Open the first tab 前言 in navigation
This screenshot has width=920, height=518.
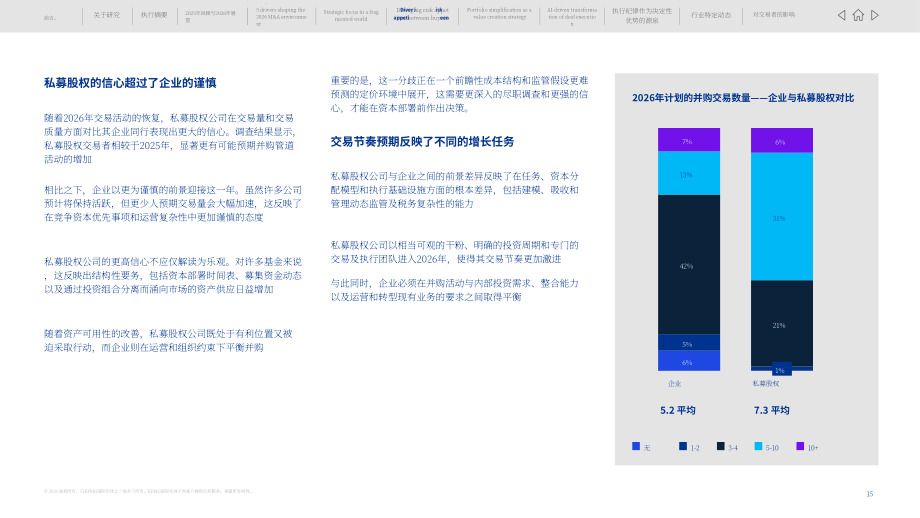click(x=49, y=18)
